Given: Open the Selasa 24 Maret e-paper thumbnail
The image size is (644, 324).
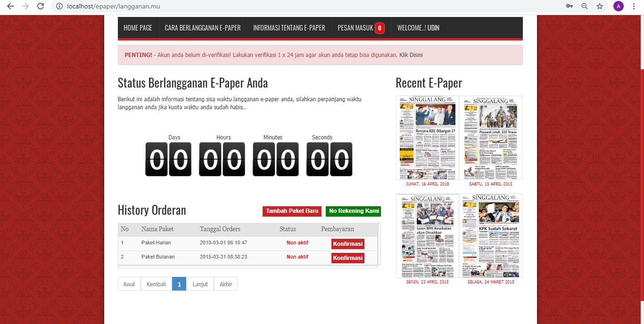Looking at the screenshot, I should 491,235.
